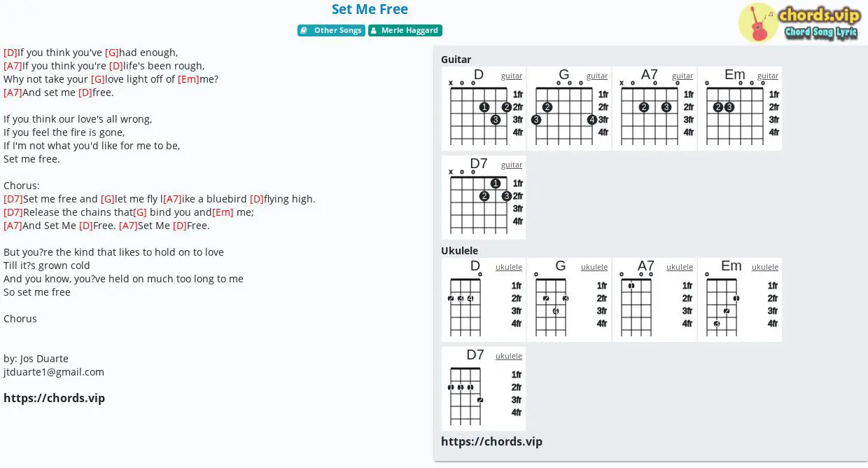Image resolution: width=868 pixels, height=468 pixels.
Task: Select the D ukulele chord diagram
Action: [x=484, y=300]
